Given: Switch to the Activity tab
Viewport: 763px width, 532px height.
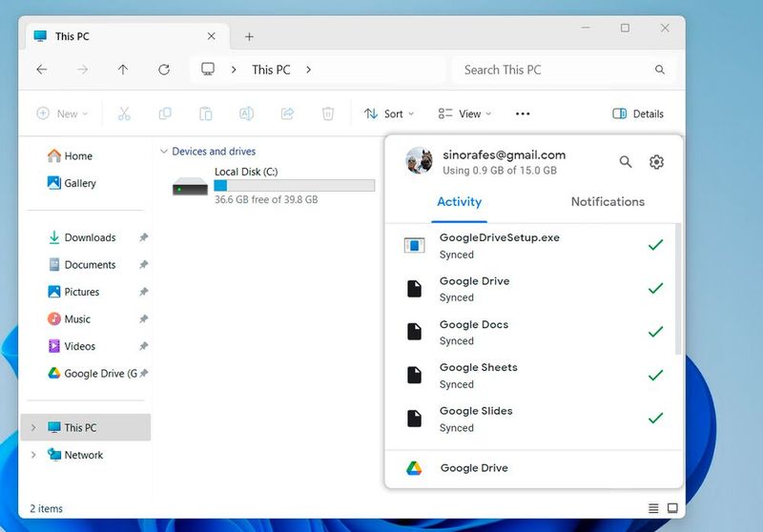Looking at the screenshot, I should coord(460,202).
